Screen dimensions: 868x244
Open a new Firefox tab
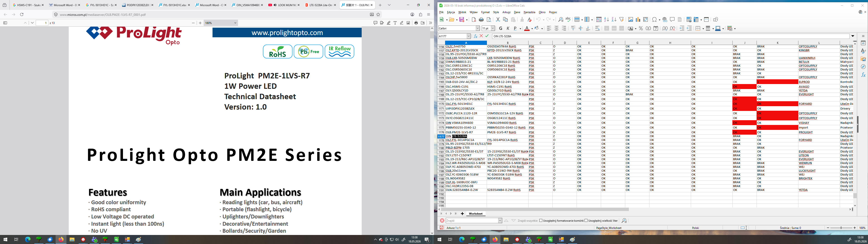click(380, 5)
